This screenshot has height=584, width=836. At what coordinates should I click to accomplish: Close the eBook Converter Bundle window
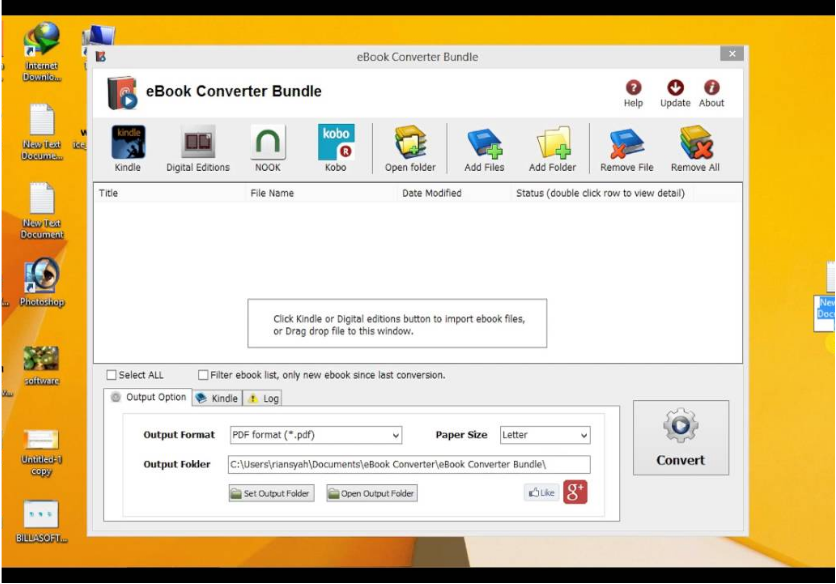pyautogui.click(x=732, y=54)
